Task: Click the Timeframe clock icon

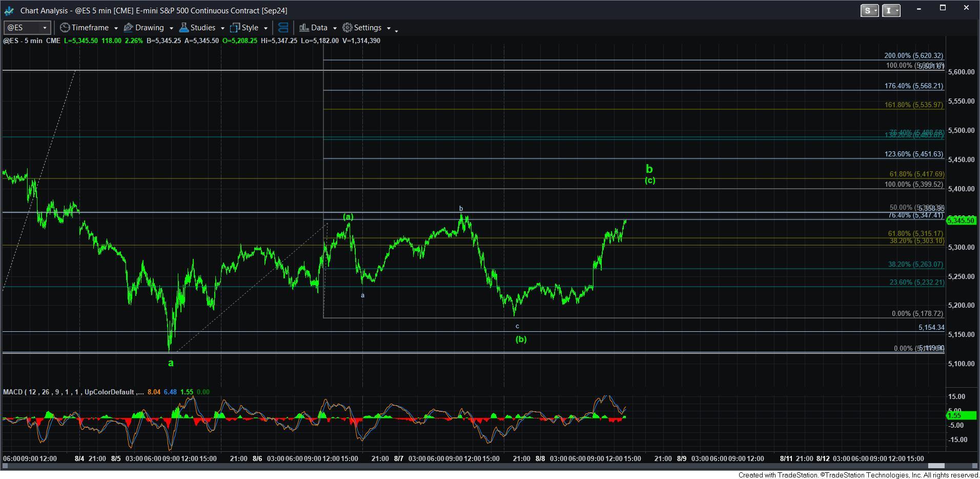Action: (x=65, y=28)
